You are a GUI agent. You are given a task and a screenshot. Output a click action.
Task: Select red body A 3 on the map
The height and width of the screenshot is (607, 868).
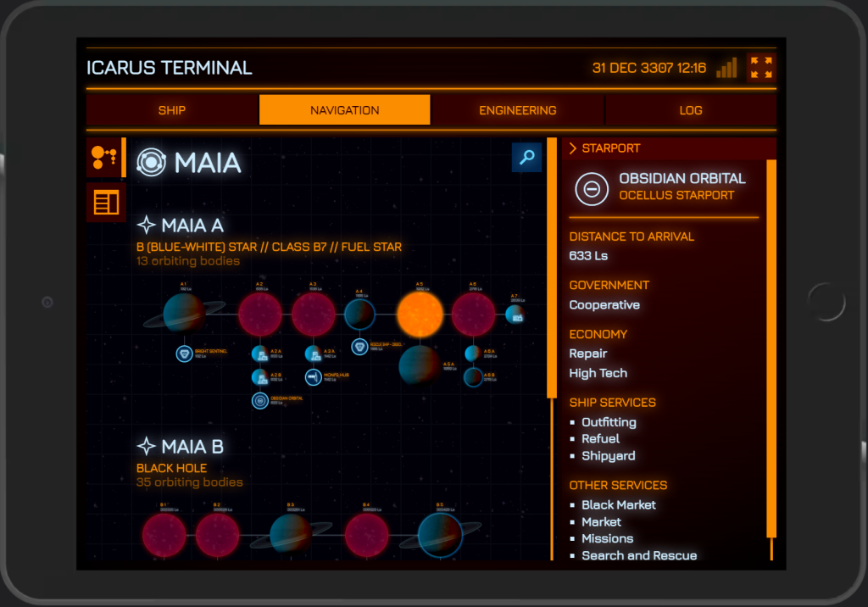coord(314,314)
